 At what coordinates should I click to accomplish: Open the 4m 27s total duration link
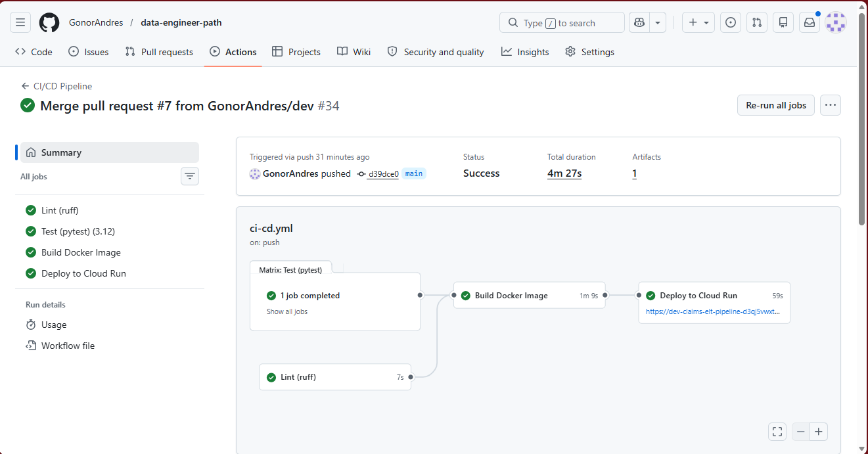point(564,173)
